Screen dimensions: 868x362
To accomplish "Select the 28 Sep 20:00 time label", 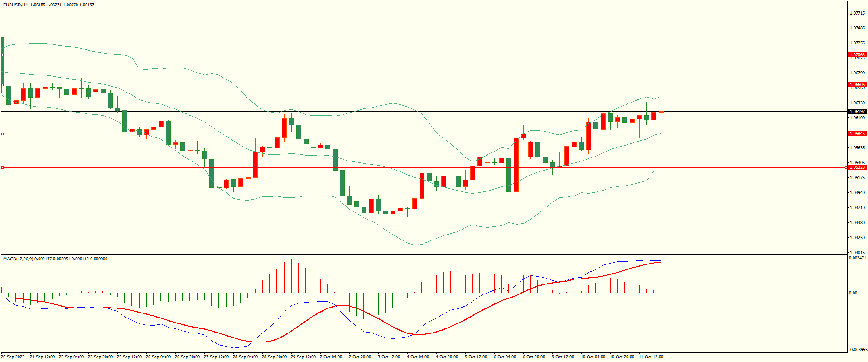I will (274, 357).
